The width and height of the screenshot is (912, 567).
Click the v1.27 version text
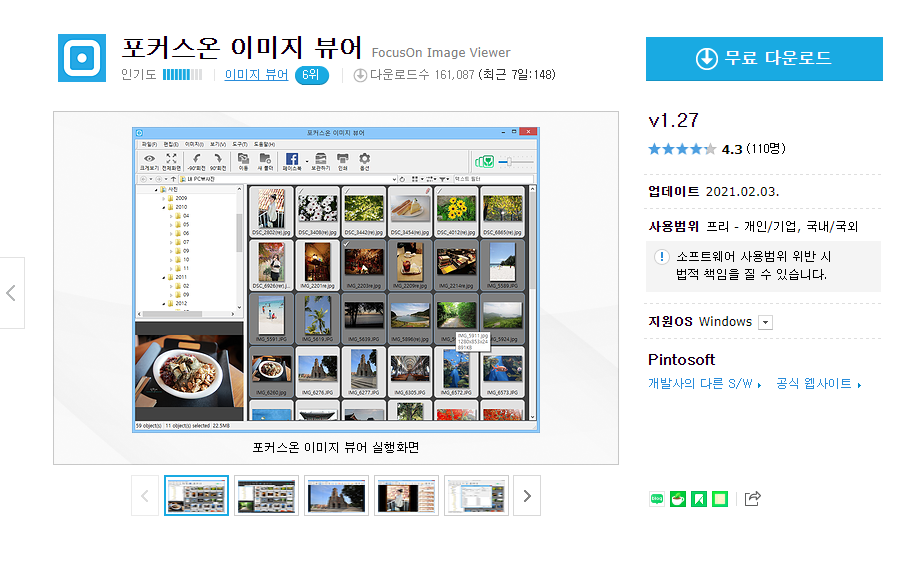click(x=673, y=120)
